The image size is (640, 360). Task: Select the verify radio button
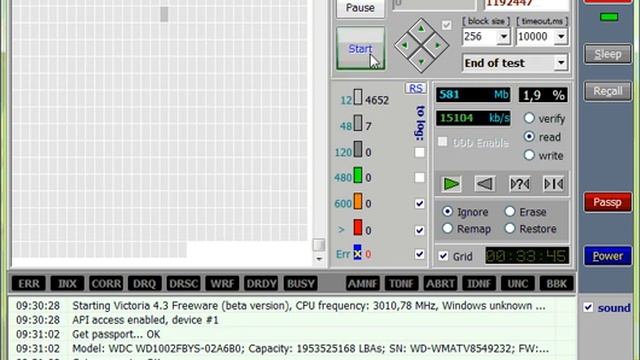coord(529,118)
